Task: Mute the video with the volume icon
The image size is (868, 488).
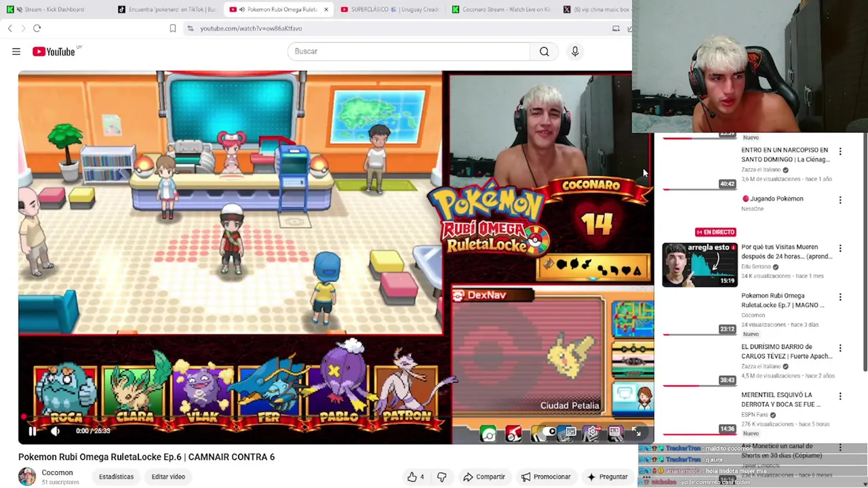Action: (56, 431)
